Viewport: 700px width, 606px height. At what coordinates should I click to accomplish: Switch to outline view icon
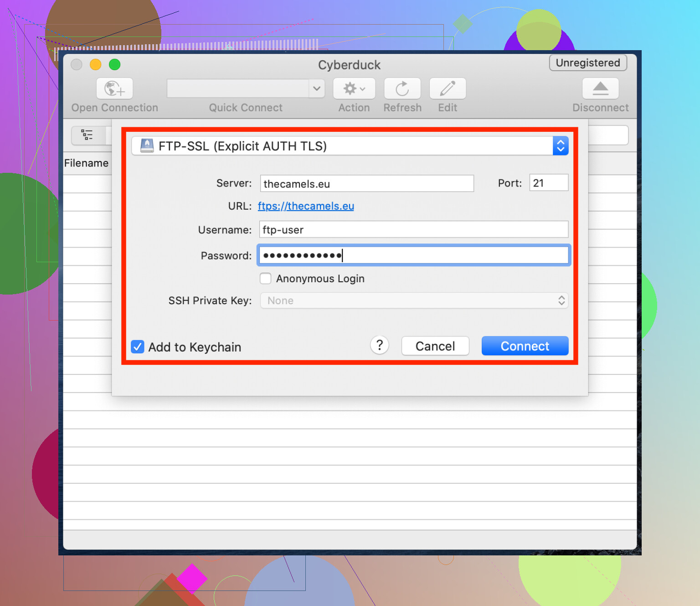(x=87, y=135)
